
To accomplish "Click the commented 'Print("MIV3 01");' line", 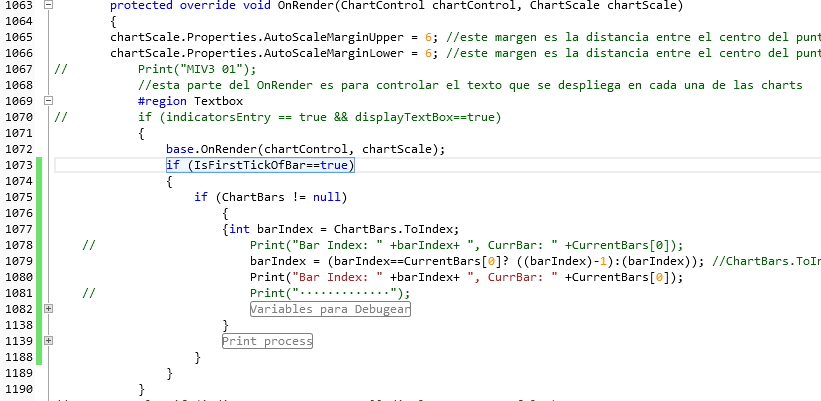I will click(197, 69).
